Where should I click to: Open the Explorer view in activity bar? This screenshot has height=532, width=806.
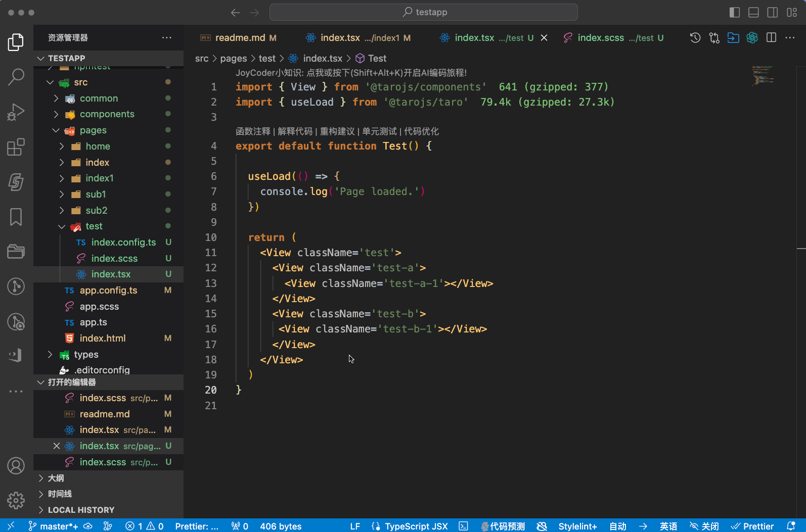pyautogui.click(x=16, y=42)
